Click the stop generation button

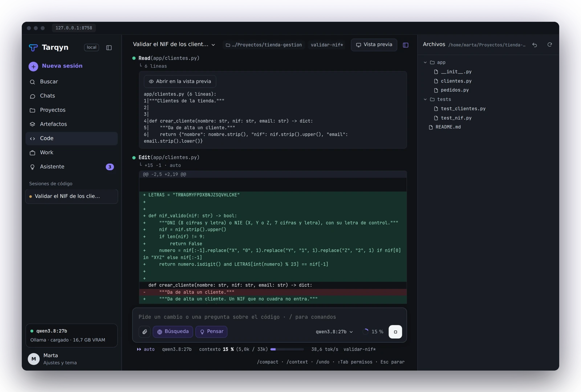click(x=395, y=332)
